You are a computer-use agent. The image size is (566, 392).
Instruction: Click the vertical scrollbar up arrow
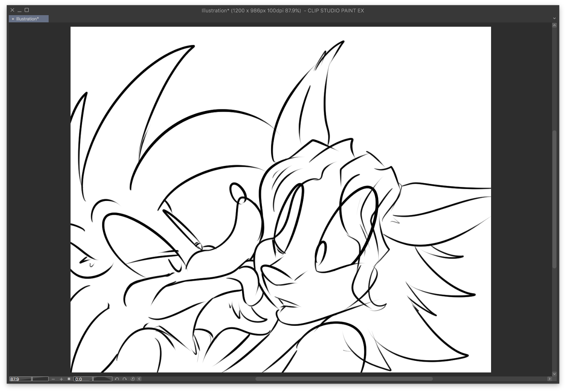point(554,25)
